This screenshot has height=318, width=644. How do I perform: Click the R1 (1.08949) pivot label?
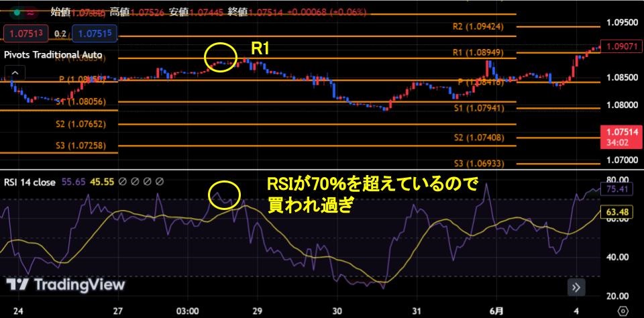[x=478, y=52]
